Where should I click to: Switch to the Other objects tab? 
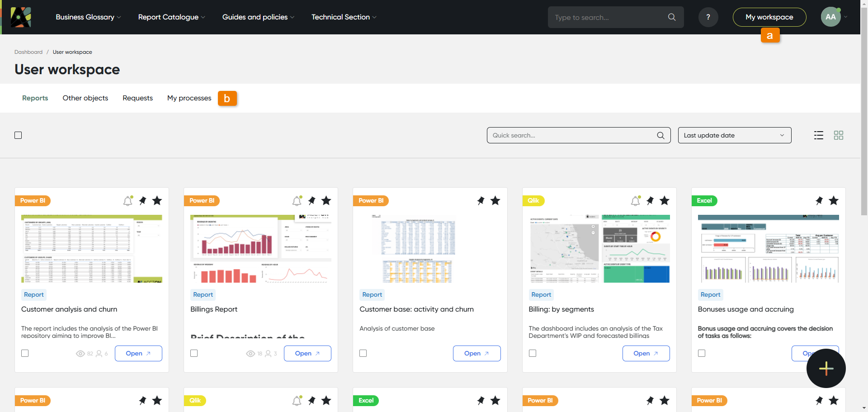coord(85,98)
